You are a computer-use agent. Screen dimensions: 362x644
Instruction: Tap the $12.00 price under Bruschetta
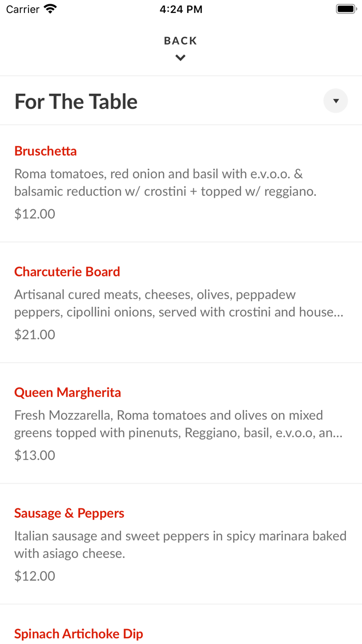pyautogui.click(x=34, y=213)
